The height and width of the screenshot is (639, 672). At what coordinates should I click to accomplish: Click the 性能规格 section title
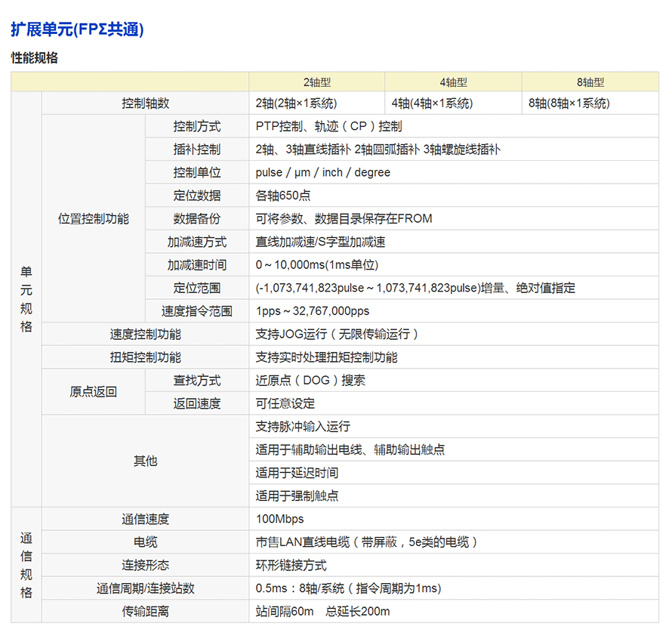[x=35, y=58]
